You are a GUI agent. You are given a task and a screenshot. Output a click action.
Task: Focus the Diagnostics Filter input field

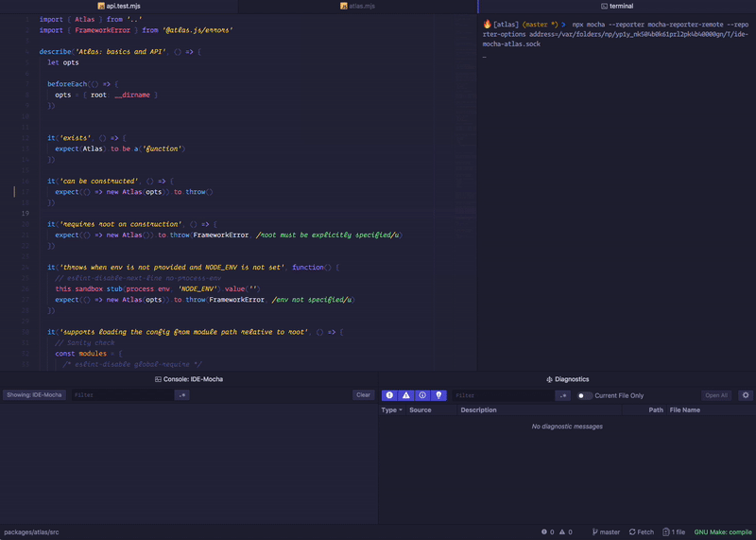pyautogui.click(x=504, y=395)
